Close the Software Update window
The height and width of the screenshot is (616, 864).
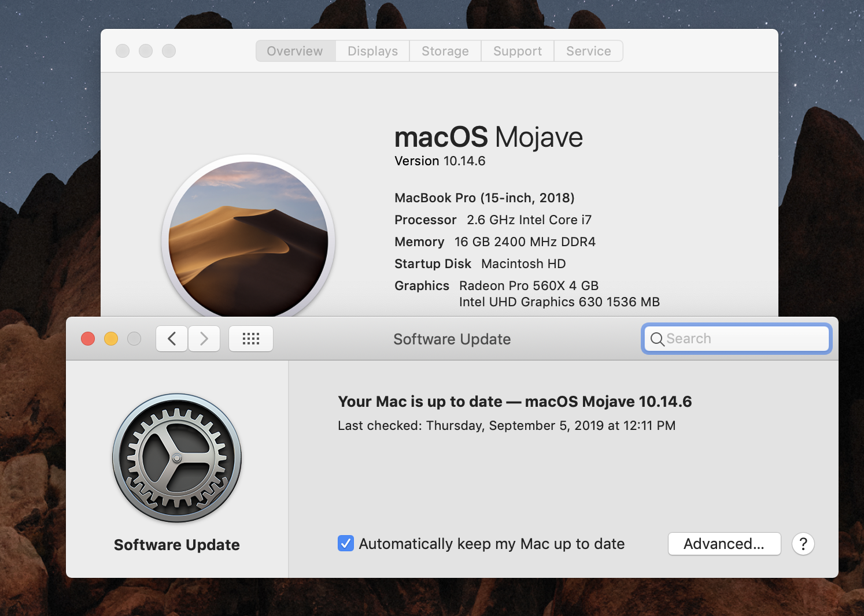click(x=88, y=339)
